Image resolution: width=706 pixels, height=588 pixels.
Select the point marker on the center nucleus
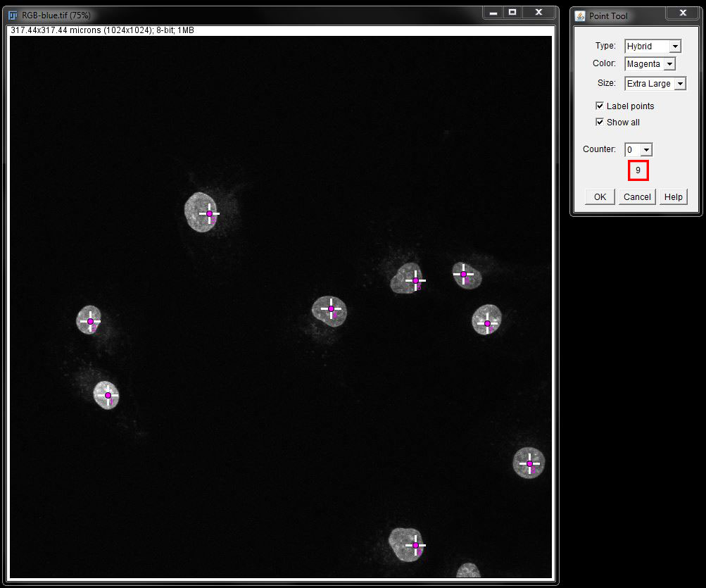(331, 308)
